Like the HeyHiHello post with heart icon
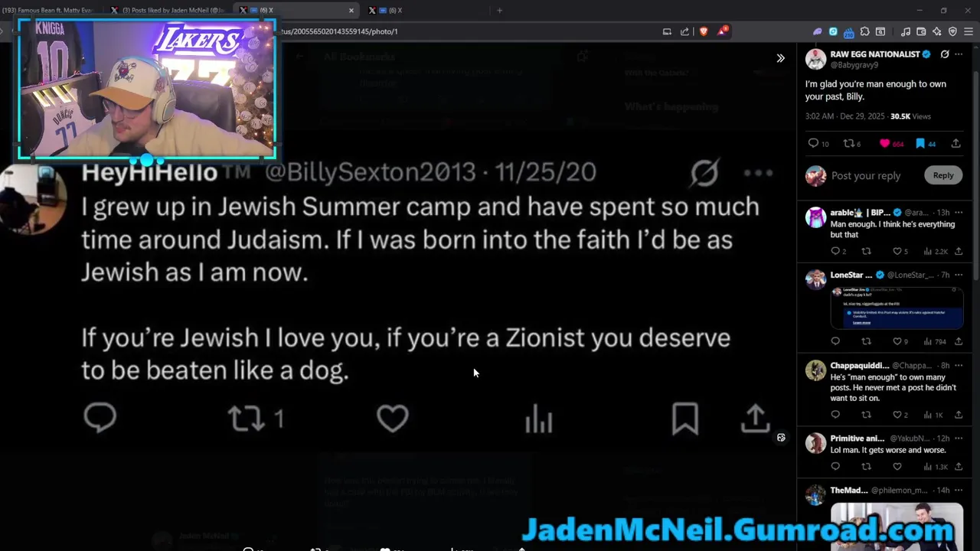 point(393,418)
